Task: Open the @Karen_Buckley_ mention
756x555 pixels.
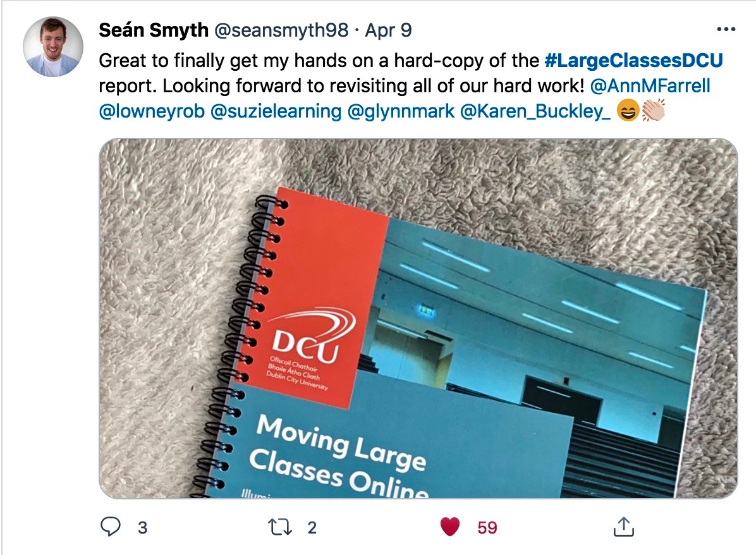Action: [535, 111]
